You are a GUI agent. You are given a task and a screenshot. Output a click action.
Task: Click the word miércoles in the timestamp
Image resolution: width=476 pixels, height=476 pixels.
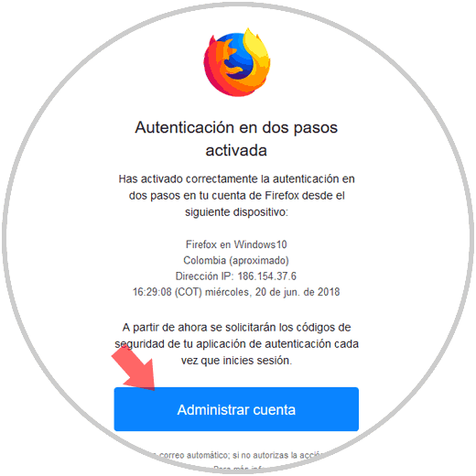click(x=228, y=292)
